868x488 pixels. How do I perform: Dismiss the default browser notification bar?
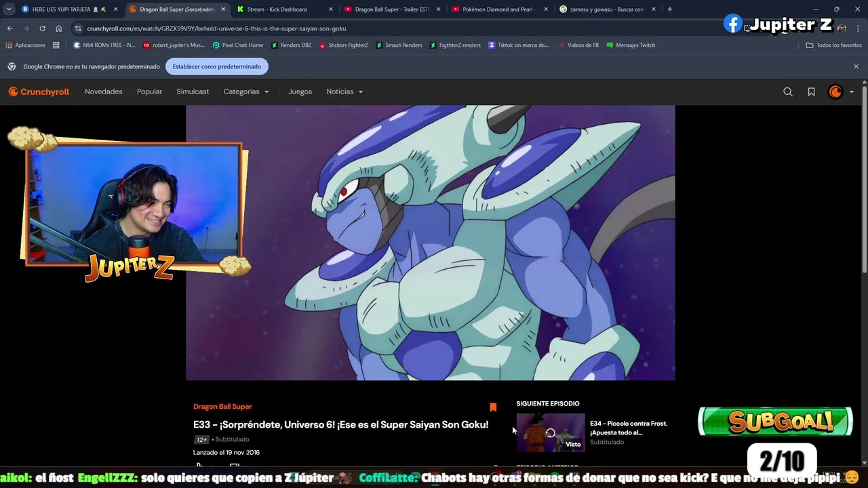856,66
